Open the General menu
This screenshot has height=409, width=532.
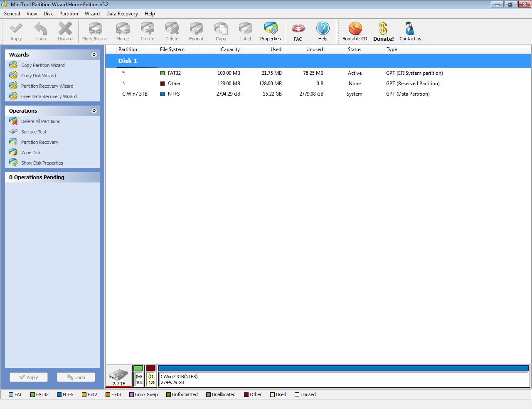tap(12, 14)
